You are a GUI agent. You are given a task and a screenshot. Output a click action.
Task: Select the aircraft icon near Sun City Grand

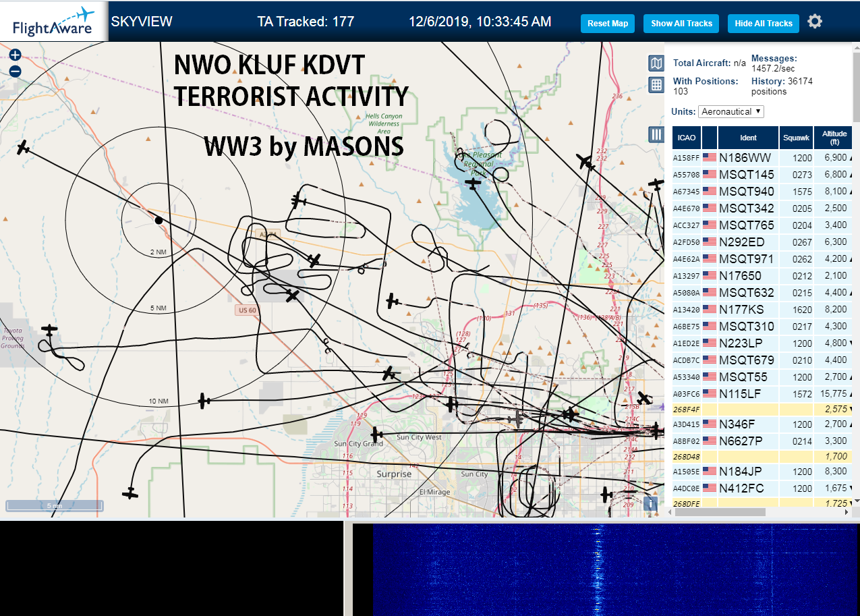pyautogui.click(x=376, y=435)
